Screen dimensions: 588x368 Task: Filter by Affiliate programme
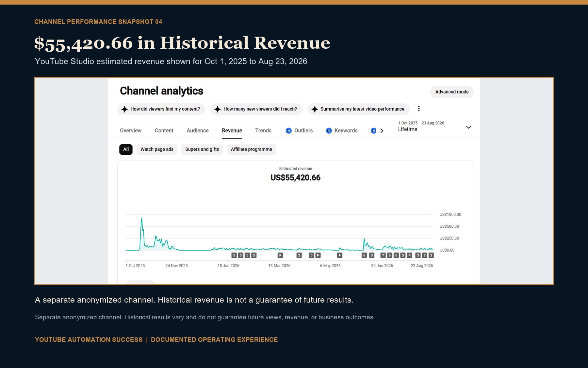click(252, 149)
